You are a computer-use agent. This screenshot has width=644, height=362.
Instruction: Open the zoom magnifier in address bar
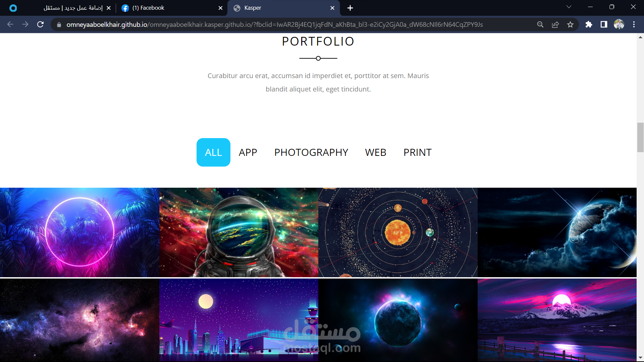tap(540, 24)
